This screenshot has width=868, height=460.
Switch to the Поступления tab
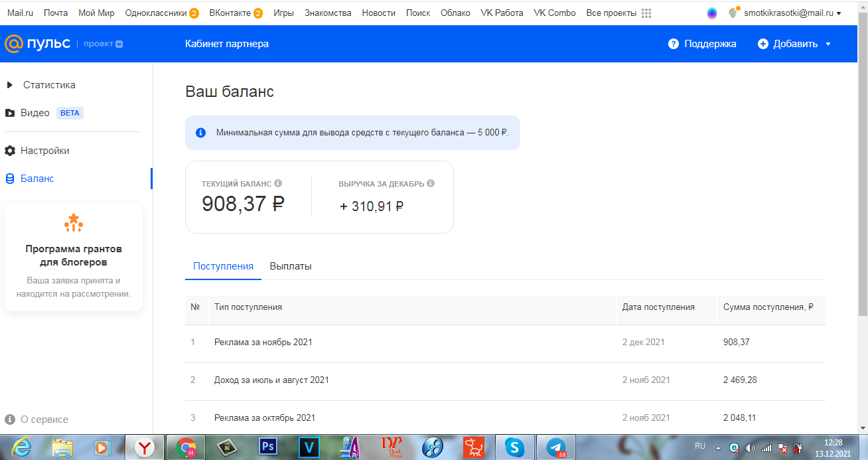(x=223, y=266)
